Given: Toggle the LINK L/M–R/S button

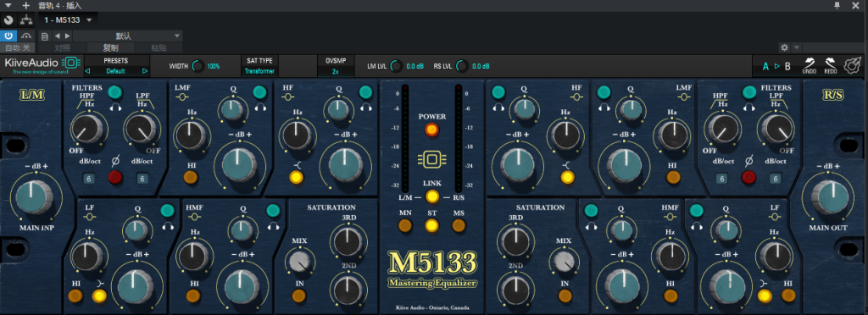Looking at the screenshot, I should (432, 196).
